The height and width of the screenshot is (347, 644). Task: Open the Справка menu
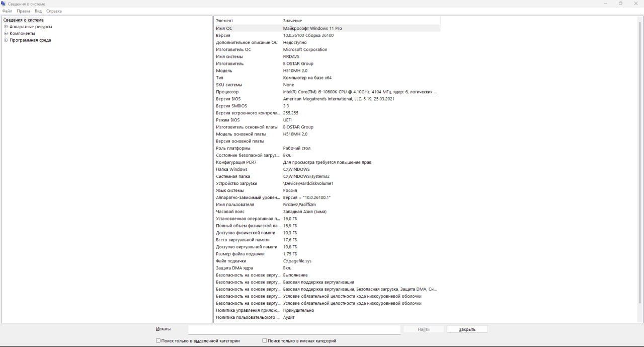tap(54, 11)
